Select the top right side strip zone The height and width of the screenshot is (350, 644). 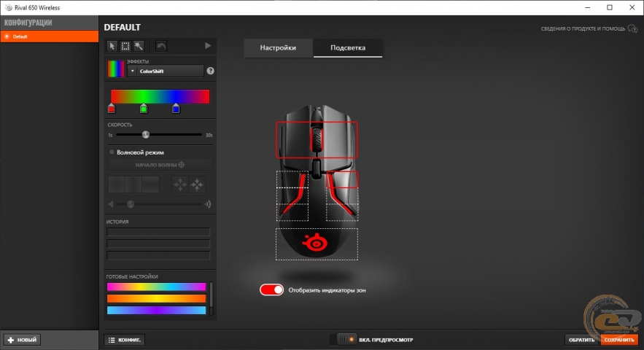(342, 179)
